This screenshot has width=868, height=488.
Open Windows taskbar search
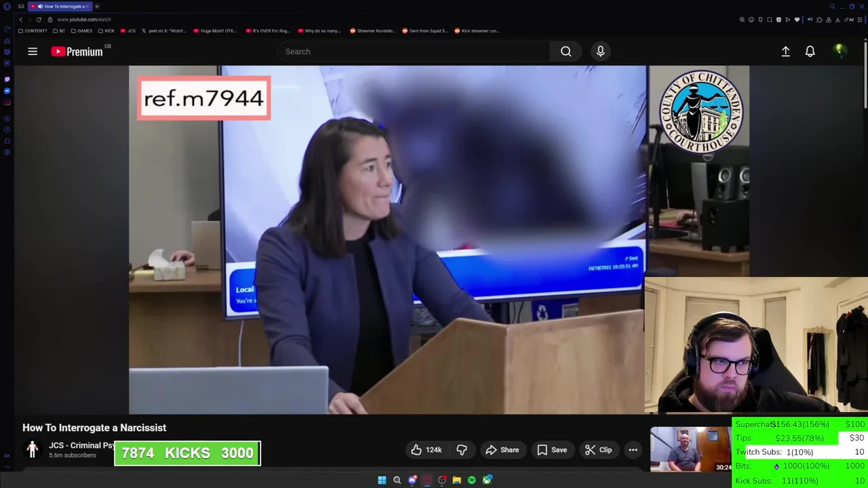tap(397, 480)
